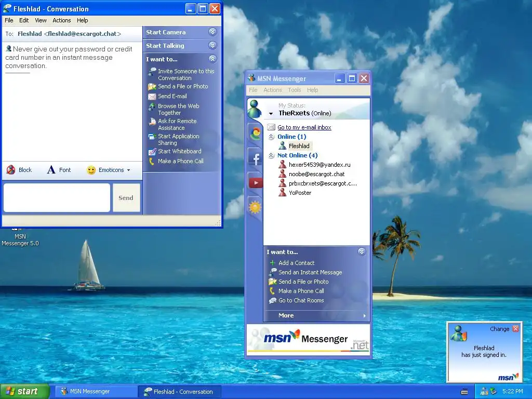This screenshot has width=532, height=399.
Task: Open the File menu in Conversation window
Action: [9, 20]
